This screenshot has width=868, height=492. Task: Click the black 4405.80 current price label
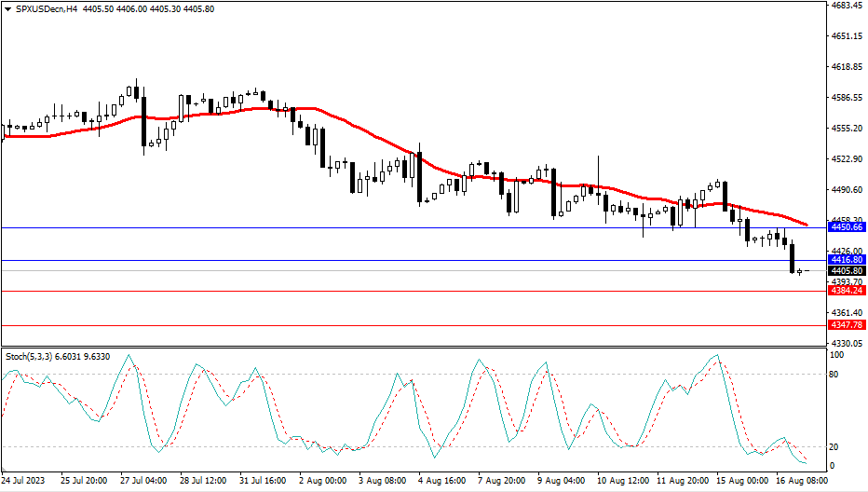(846, 270)
